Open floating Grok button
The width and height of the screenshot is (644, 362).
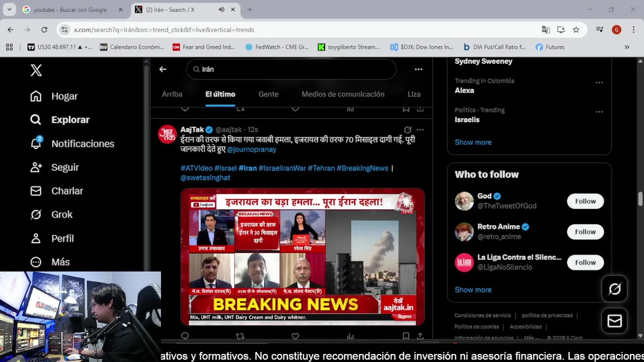click(615, 289)
